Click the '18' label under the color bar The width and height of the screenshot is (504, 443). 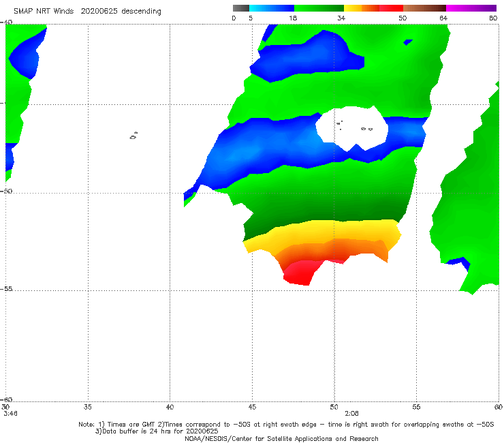coord(293,18)
